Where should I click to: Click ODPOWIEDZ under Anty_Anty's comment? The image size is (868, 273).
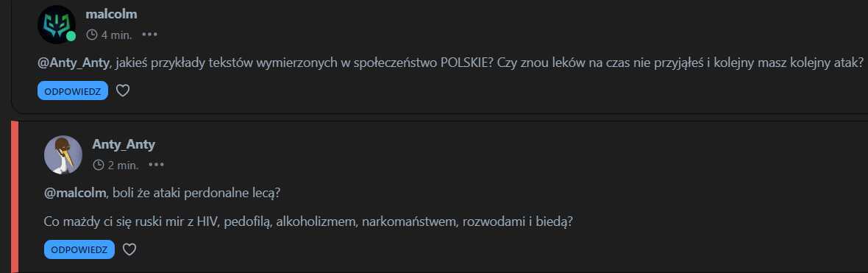[79, 249]
